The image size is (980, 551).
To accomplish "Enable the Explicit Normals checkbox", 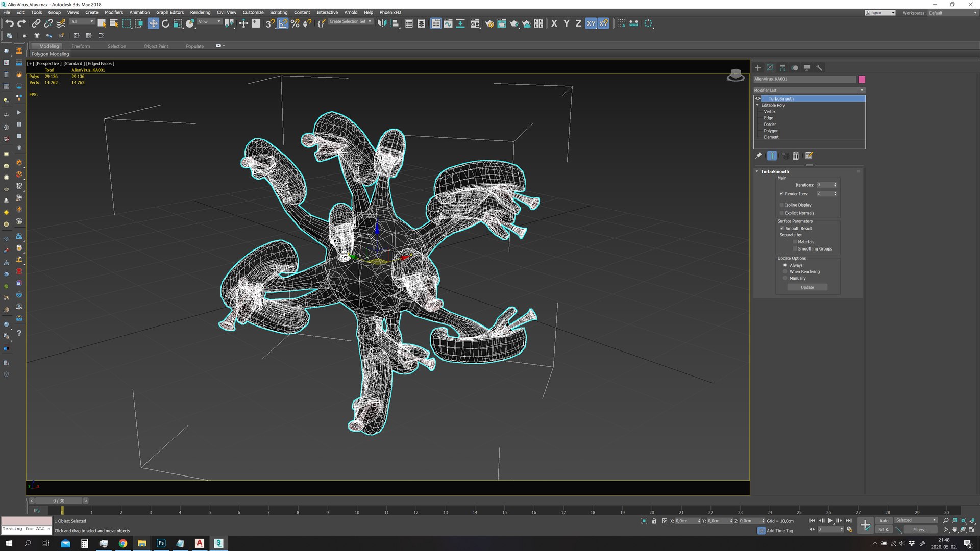I will (x=781, y=213).
